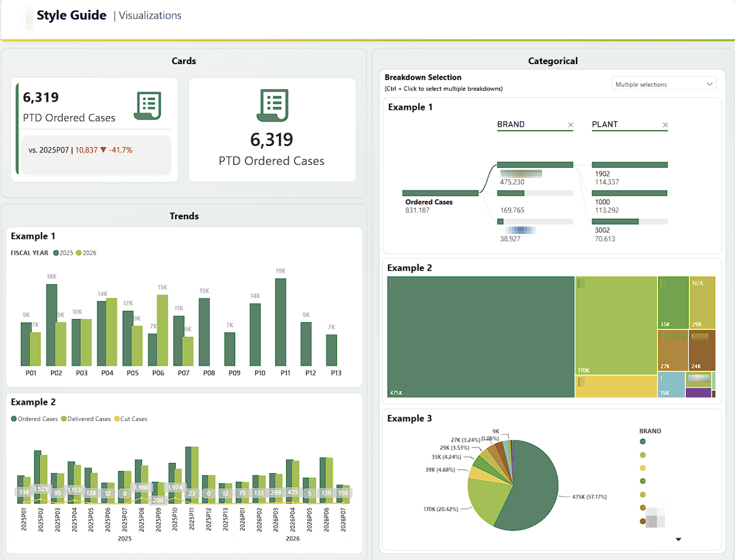Toggle the Cut Cases legend item

[x=131, y=419]
